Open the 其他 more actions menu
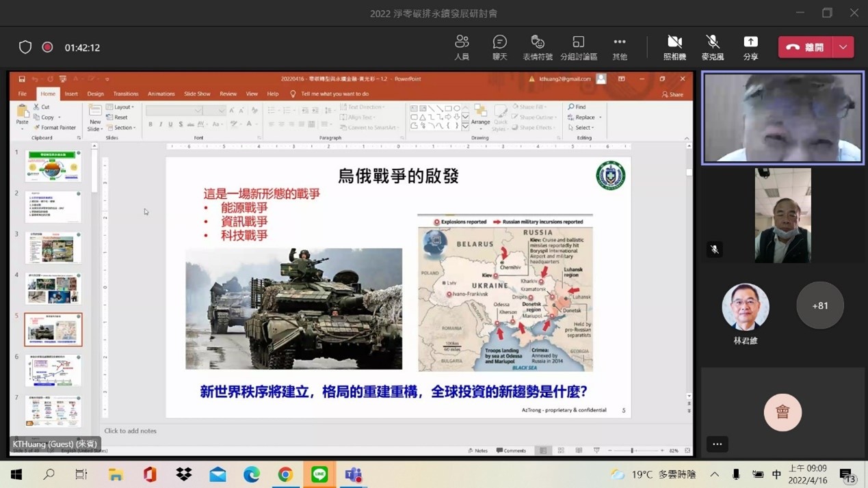The width and height of the screenshot is (868, 488). point(620,47)
